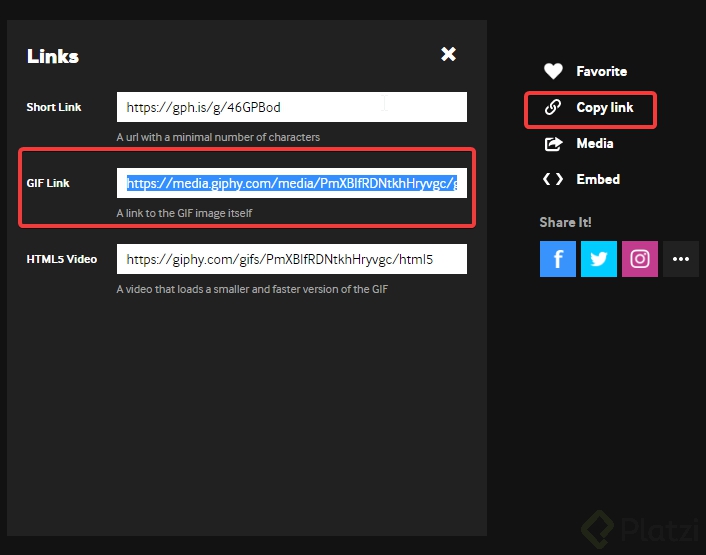Viewport: 706px width, 555px height.
Task: Select the Short Link URL field
Action: coord(292,107)
